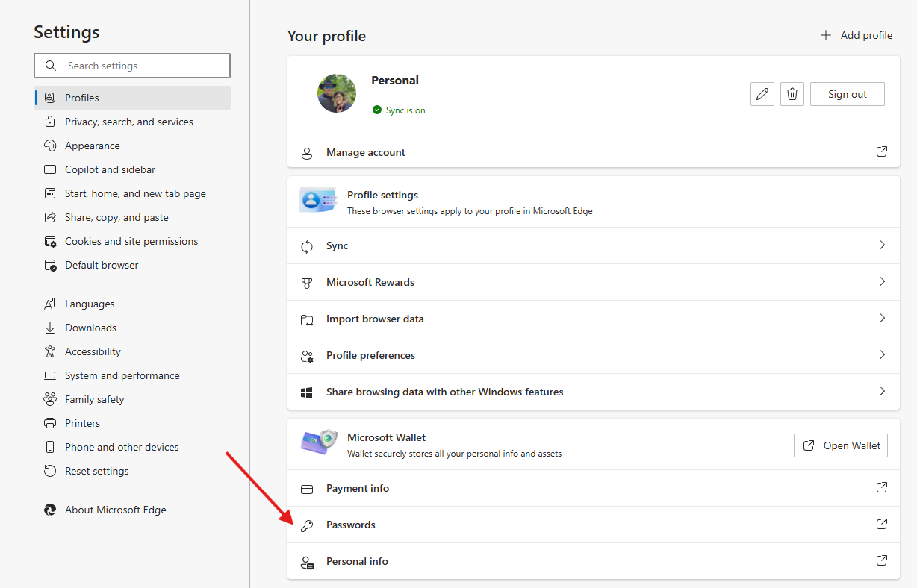
Task: Click the Profile settings illustration icon
Action: click(318, 200)
